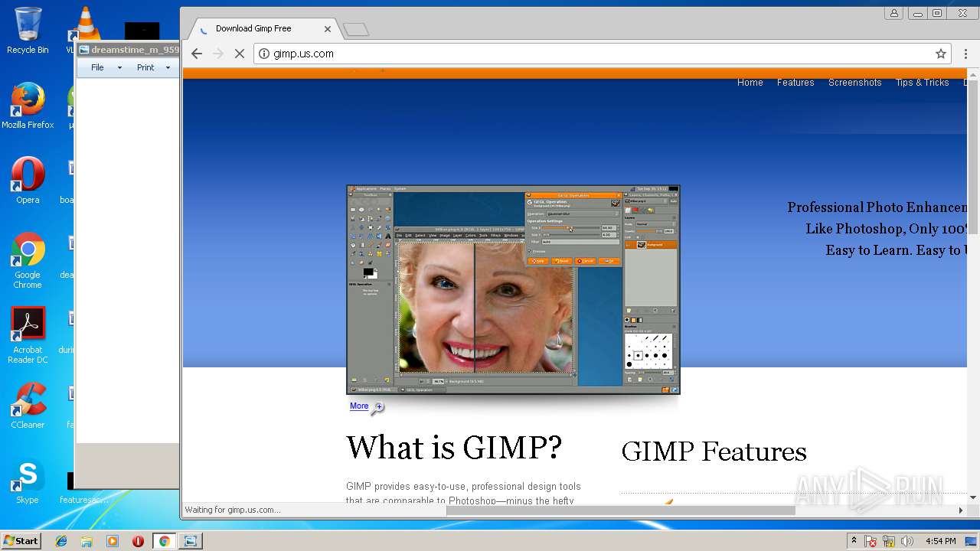Open the Windows Start menu
Screen dimensions: 980x551
point(21,540)
